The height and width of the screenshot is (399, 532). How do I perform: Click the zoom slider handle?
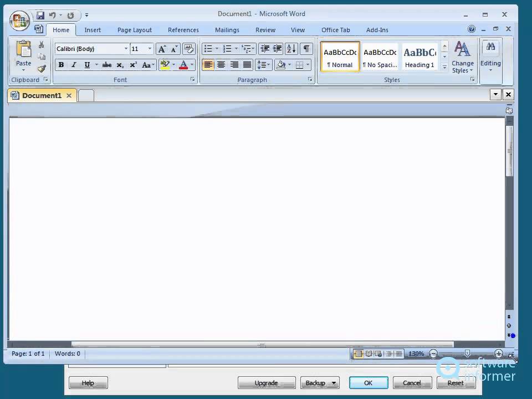click(467, 354)
